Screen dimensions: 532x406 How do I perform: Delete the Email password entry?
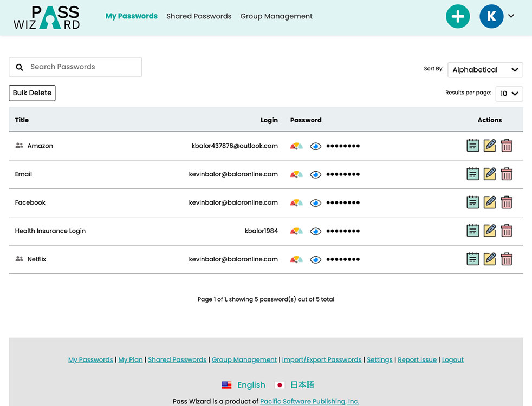[x=507, y=174]
